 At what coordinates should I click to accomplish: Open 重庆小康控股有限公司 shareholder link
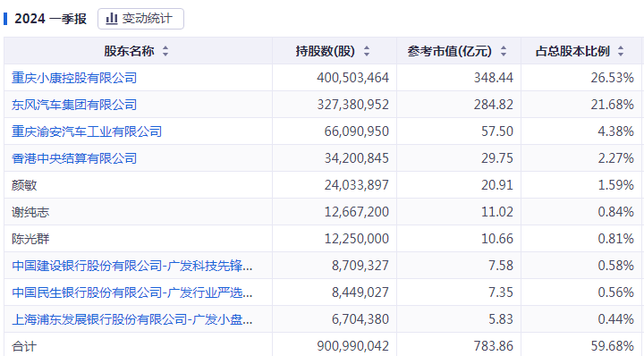[x=74, y=78]
